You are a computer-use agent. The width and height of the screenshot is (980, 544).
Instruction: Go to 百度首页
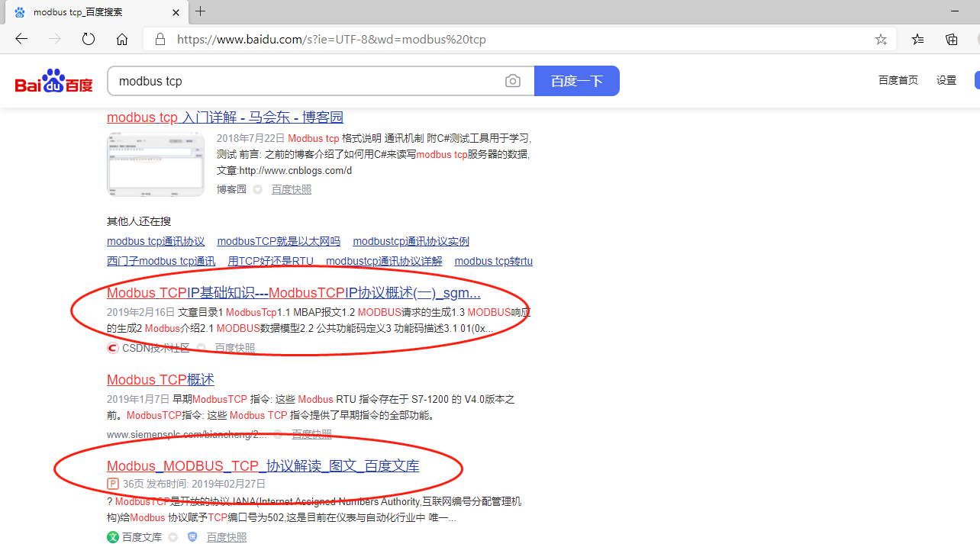[x=898, y=80]
